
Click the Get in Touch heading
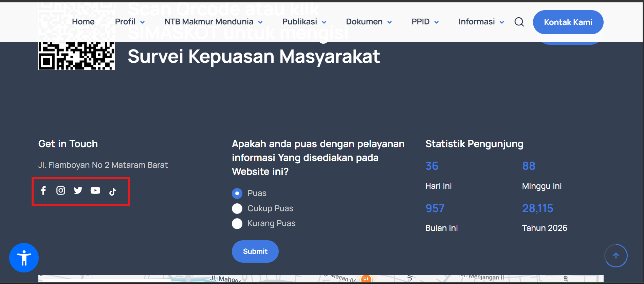tap(68, 144)
